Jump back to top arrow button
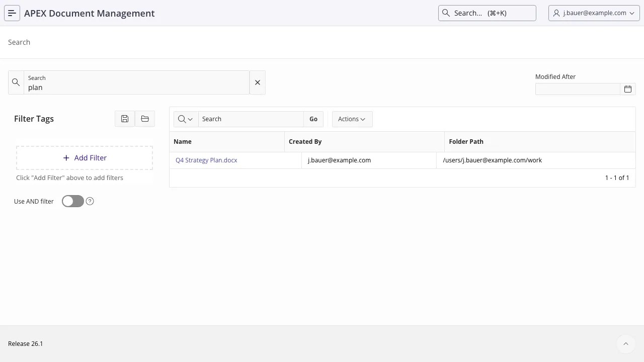Screen dimensions: 644x362 (626, 344)
